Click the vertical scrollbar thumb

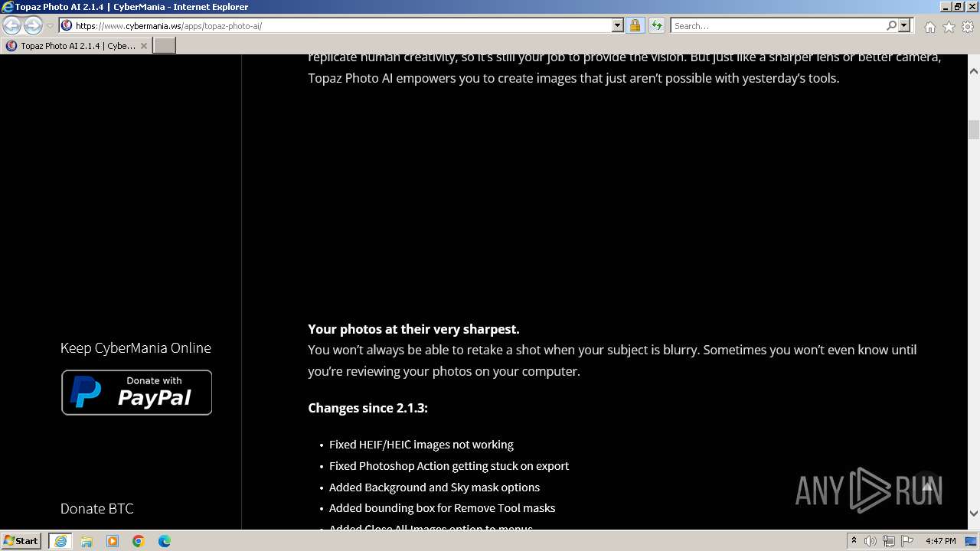pos(974,129)
